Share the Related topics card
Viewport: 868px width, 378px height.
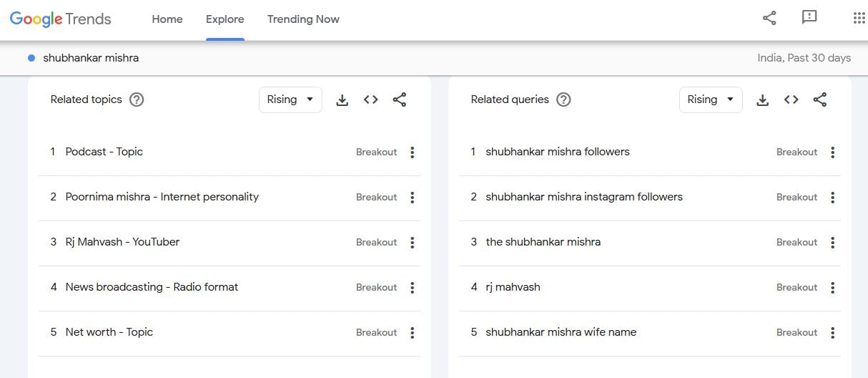[400, 100]
